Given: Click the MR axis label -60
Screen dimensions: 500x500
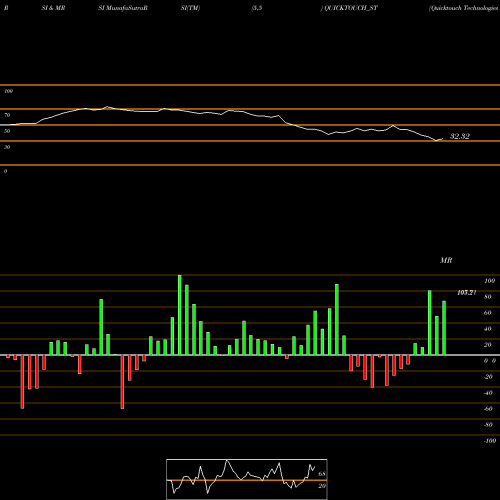Looking at the screenshot, I should [488, 409].
